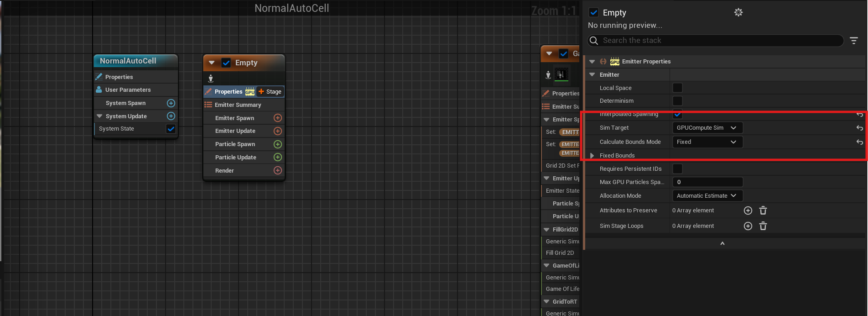The height and width of the screenshot is (316, 868).
Task: Click the NormalAutoCell system node header
Action: (x=136, y=61)
